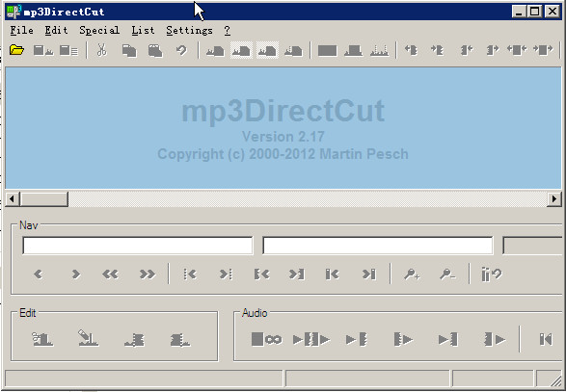Open the Special menu
Image resolution: width=566 pixels, height=392 pixels.
click(99, 30)
